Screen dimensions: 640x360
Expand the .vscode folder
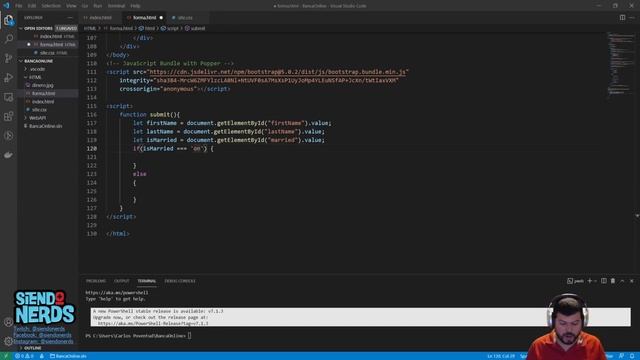(37, 69)
